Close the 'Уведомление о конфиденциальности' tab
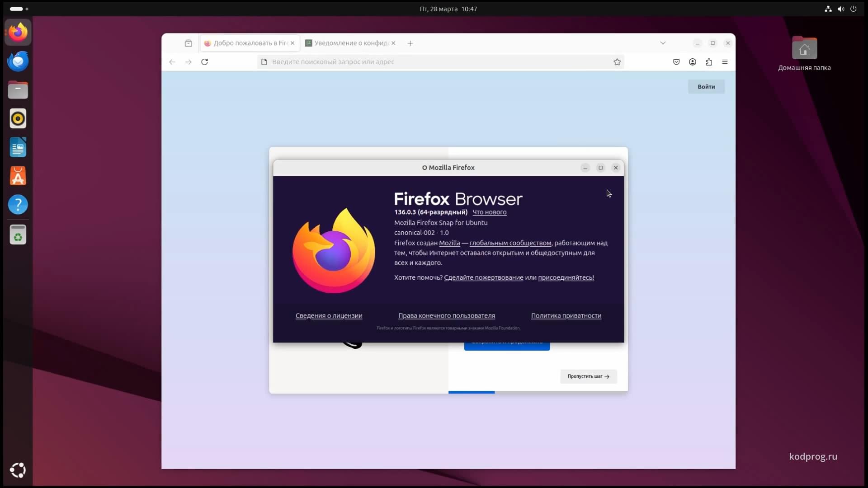 click(x=393, y=43)
